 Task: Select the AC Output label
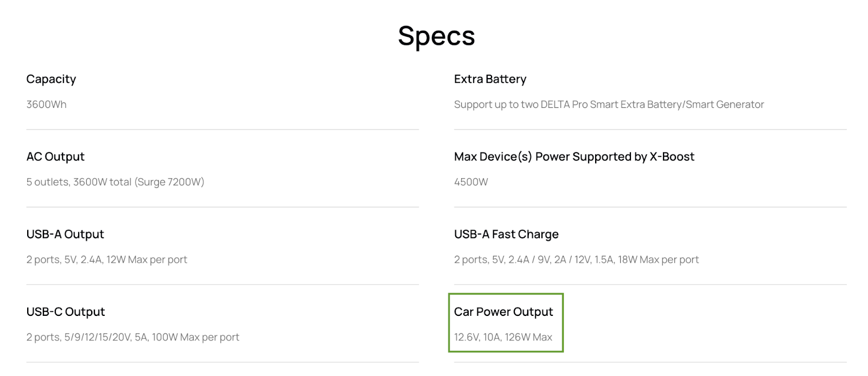55,157
